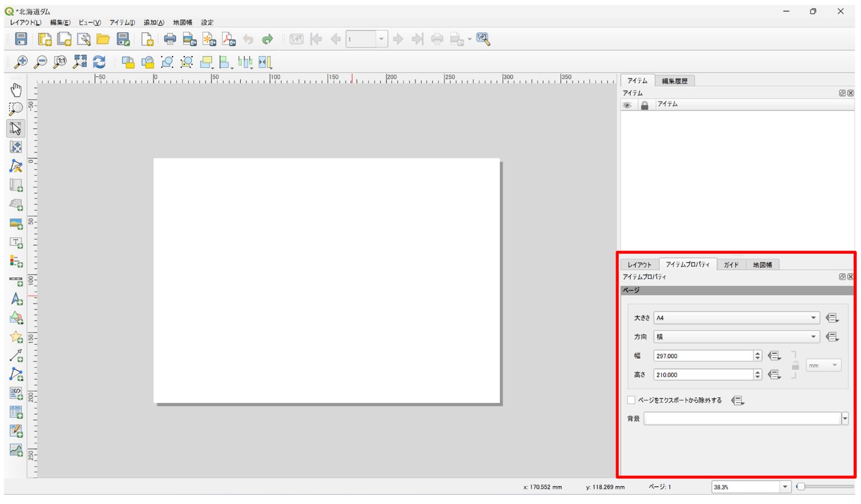The width and height of the screenshot is (861, 504).
Task: Toggle 'ページをエクスポートから除外する' checkbox
Action: click(x=631, y=400)
